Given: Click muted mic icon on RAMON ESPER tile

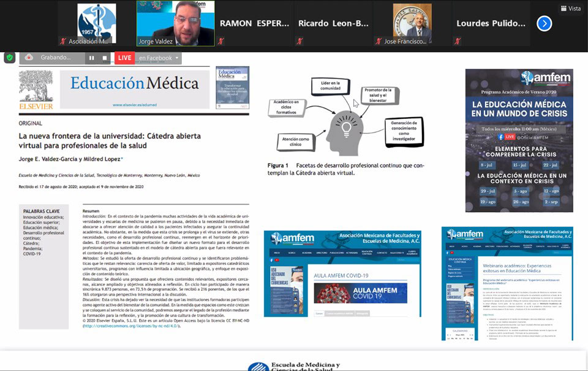Looking at the screenshot, I should (x=221, y=42).
